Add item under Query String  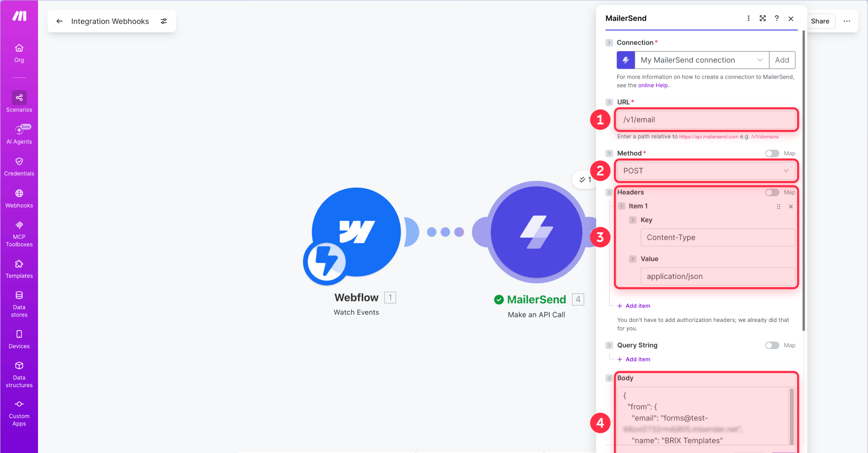pos(634,359)
